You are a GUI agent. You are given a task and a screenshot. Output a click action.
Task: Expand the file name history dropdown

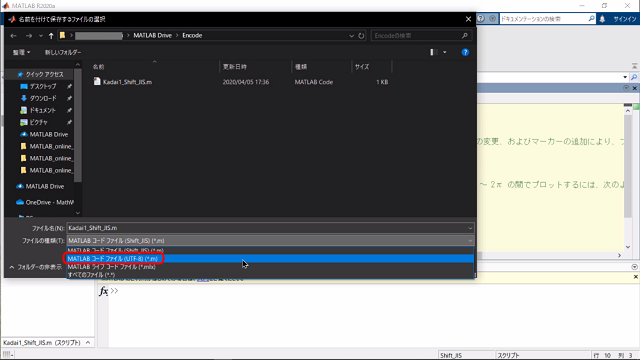pyautogui.click(x=470, y=228)
